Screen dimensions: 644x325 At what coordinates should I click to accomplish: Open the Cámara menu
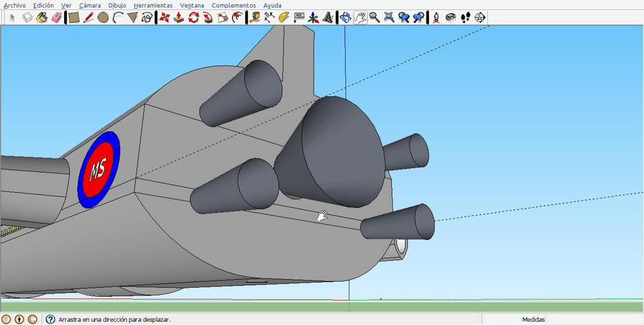tap(90, 5)
